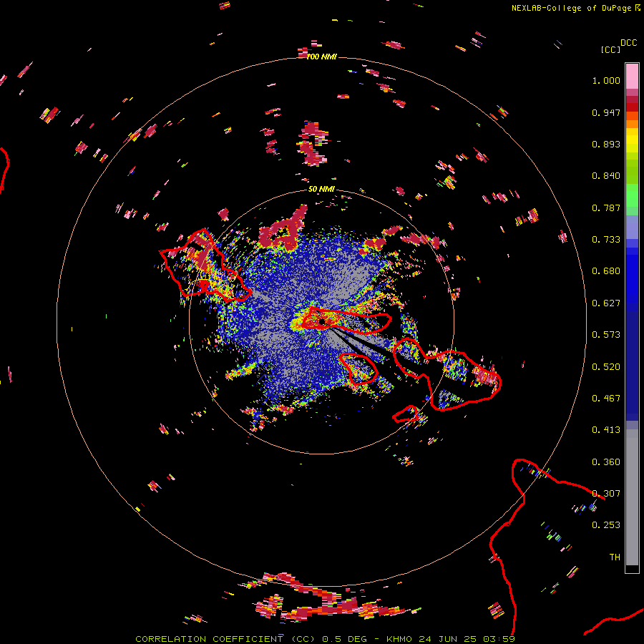Screen dimensions: 644x644
Task: Click the TH label at the scale bottom
Action: coord(615,557)
